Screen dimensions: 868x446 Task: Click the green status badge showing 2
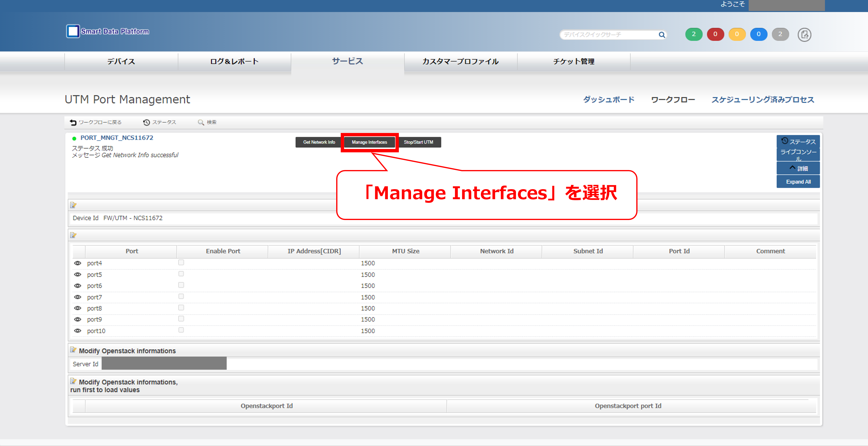693,34
